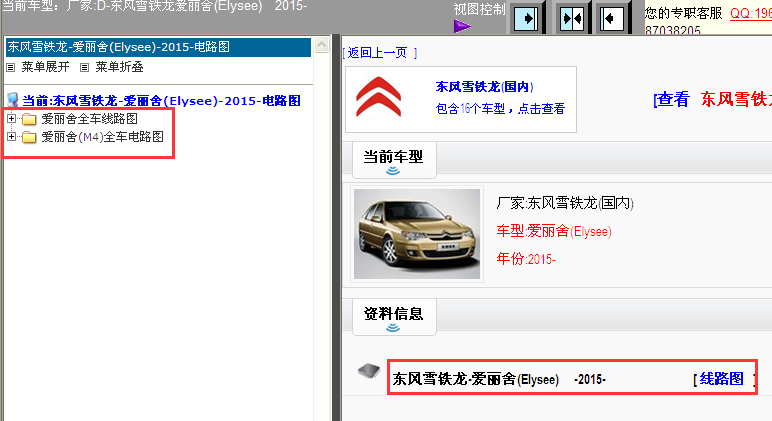Image resolution: width=772 pixels, height=421 pixels.
Task: Click the 返回上一页 link
Action: (380, 53)
